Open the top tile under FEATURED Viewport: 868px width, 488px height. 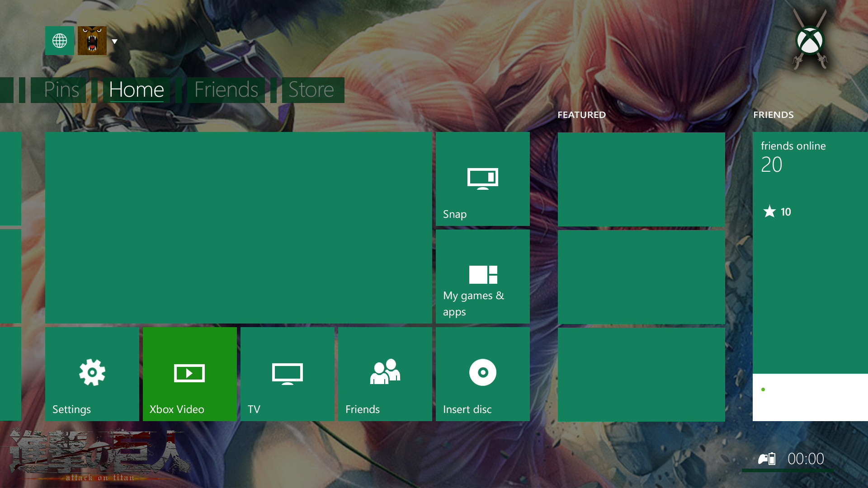641,179
